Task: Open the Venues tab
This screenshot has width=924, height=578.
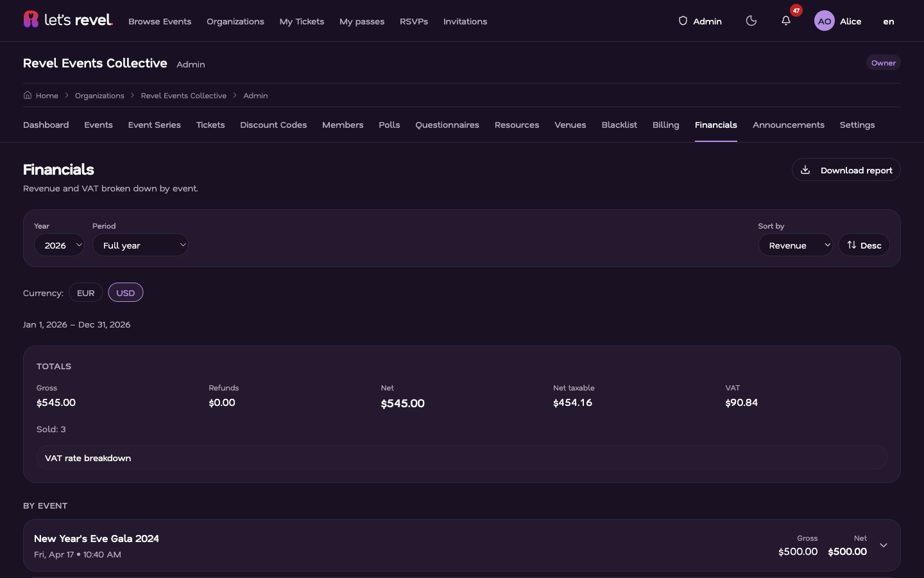Action: pos(570,125)
